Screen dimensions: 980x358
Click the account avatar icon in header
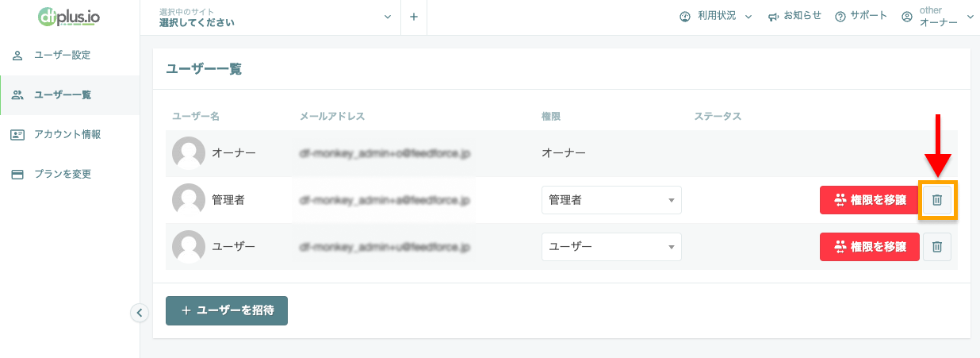908,17
